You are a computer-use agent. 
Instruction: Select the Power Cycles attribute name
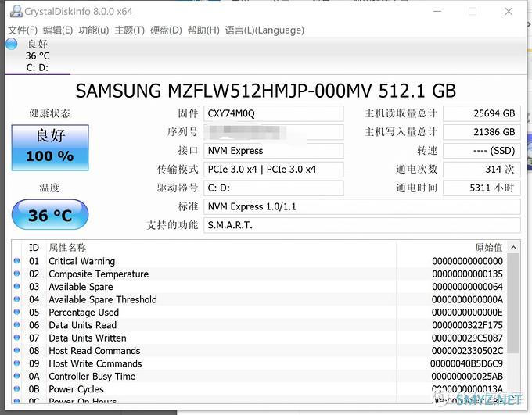(x=77, y=389)
